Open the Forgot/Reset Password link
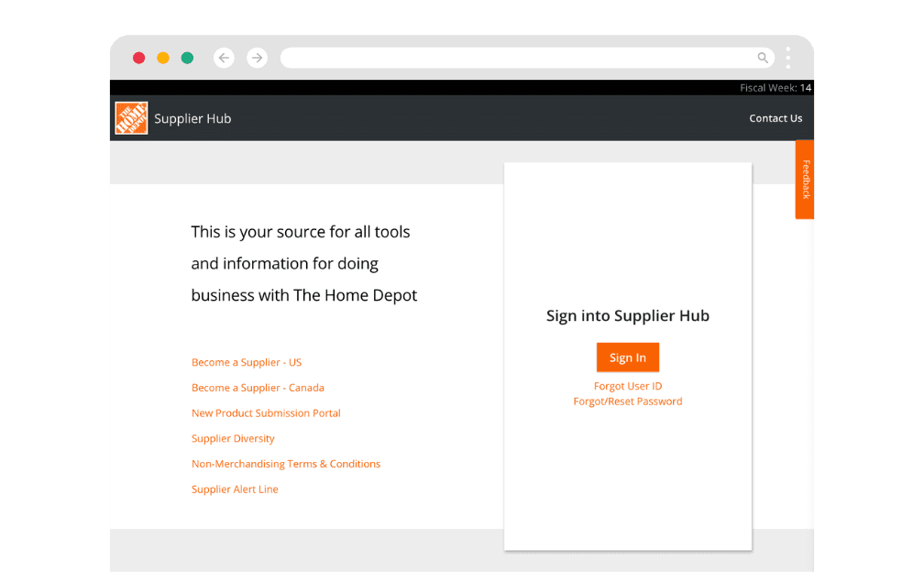The width and height of the screenshot is (924, 572). click(x=628, y=401)
